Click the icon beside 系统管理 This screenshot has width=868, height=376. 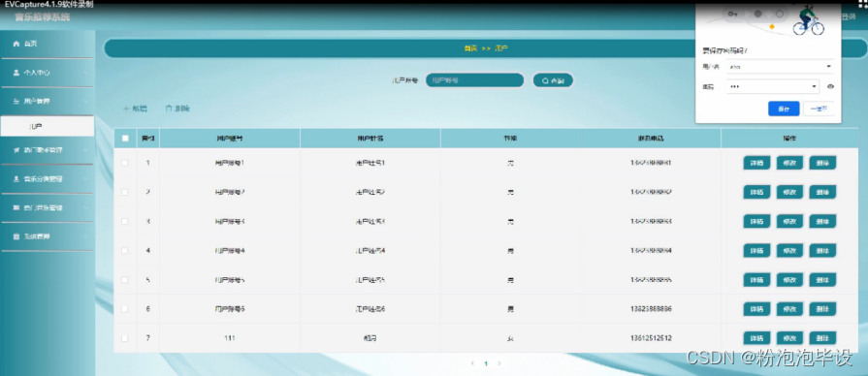pyautogui.click(x=16, y=236)
